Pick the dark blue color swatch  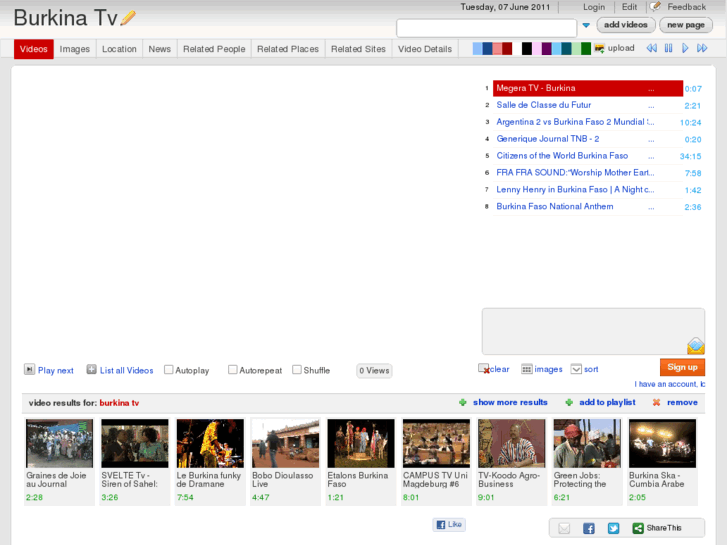(487, 48)
